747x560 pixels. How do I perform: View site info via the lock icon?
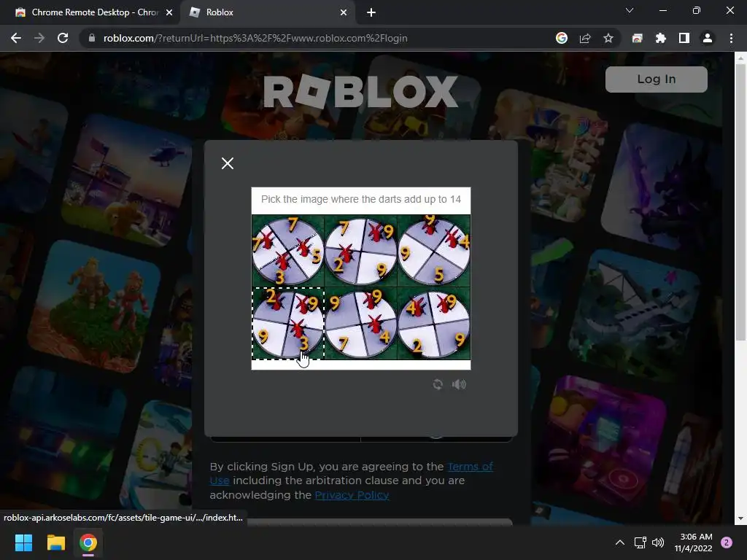tap(91, 38)
